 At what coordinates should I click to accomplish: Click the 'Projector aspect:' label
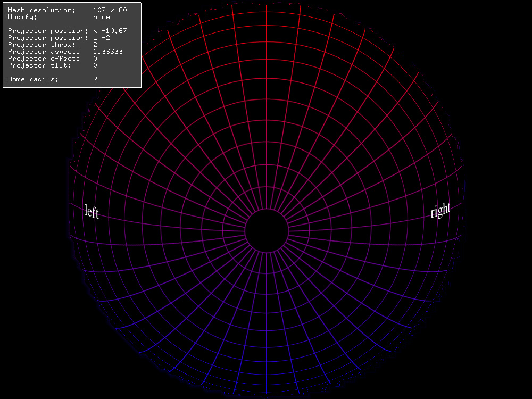click(x=44, y=52)
